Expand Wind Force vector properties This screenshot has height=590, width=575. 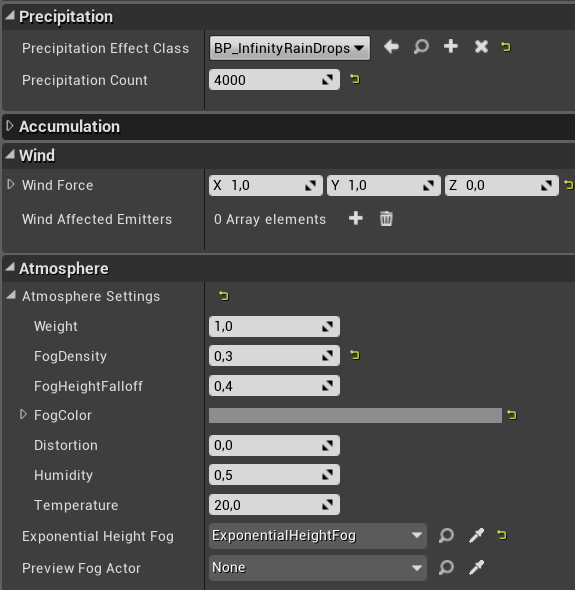[x=11, y=185]
